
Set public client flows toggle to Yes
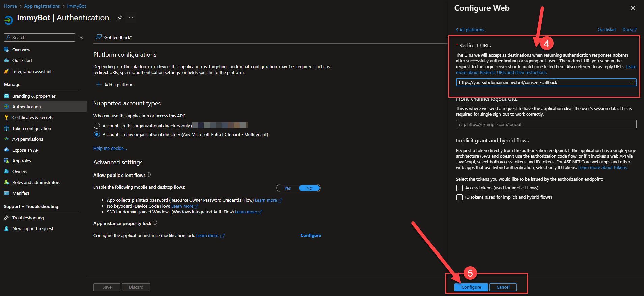tap(288, 188)
